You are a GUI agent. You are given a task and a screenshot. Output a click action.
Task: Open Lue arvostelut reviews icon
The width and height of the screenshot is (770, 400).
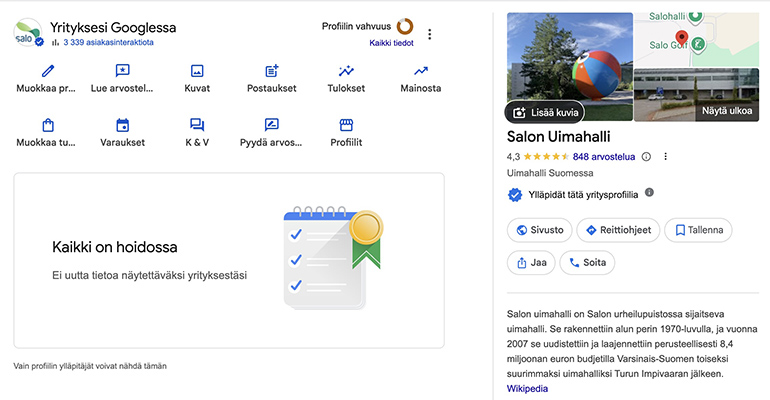[x=122, y=71]
